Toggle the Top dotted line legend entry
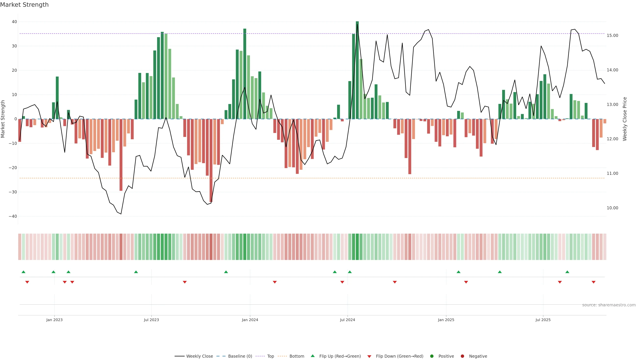 271,356
